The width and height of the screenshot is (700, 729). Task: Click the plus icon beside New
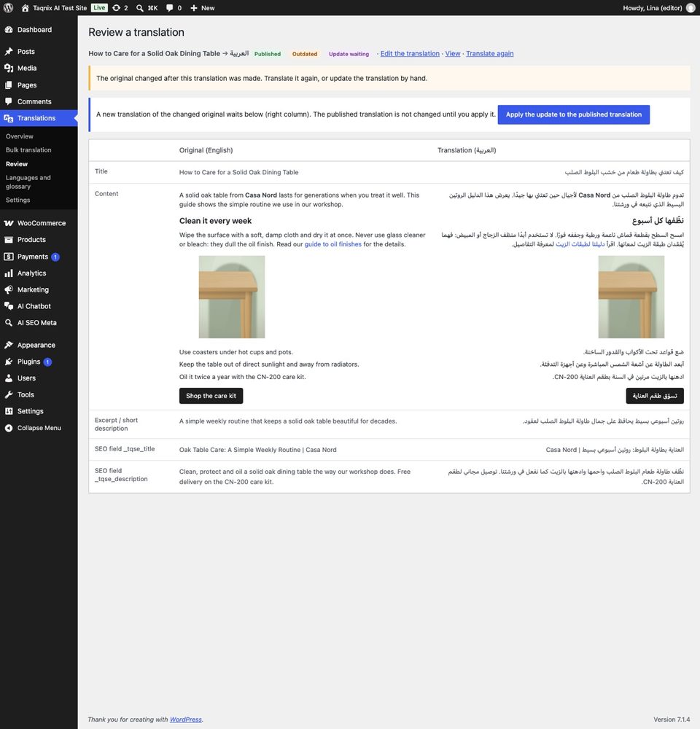194,8
